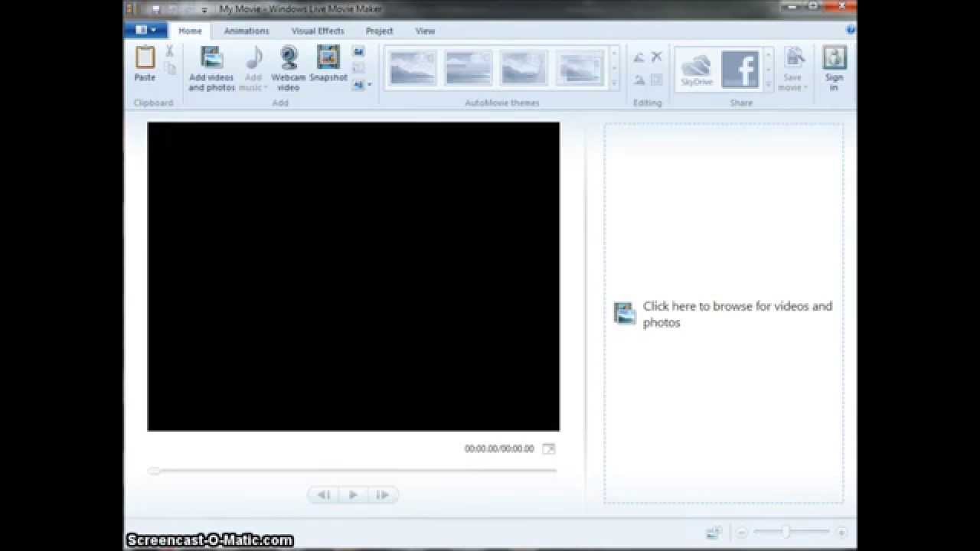Screen dimensions: 980x551
Task: Open the Help question mark icon
Action: (851, 30)
